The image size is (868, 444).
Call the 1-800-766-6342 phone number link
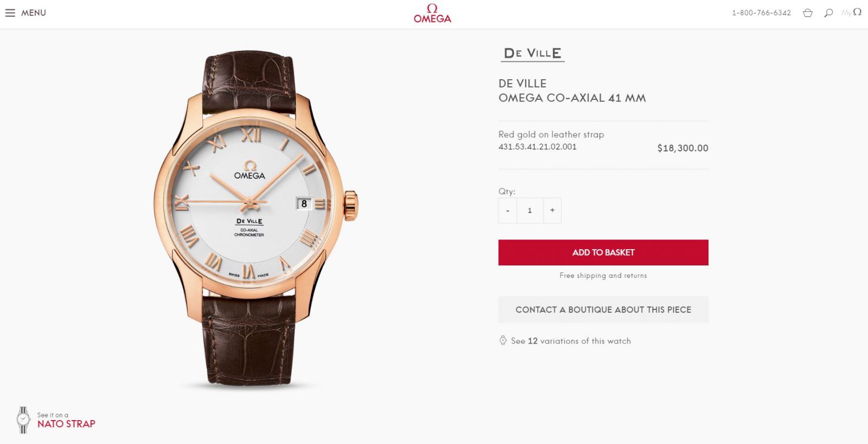pyautogui.click(x=761, y=13)
